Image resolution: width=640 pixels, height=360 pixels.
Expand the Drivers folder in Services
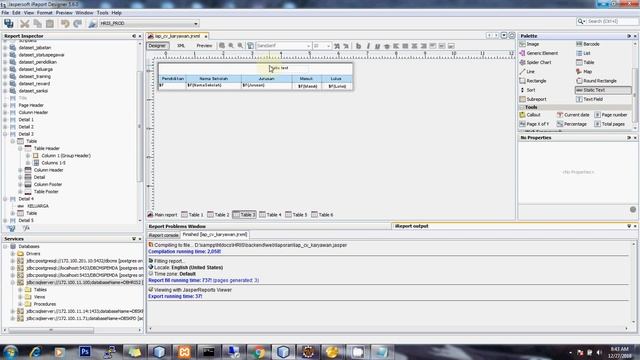coord(13,254)
